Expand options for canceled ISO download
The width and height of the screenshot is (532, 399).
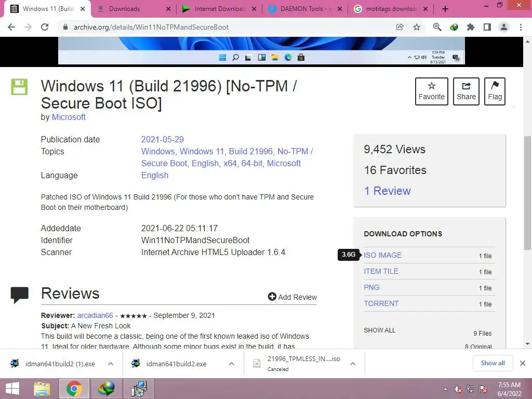tap(353, 364)
